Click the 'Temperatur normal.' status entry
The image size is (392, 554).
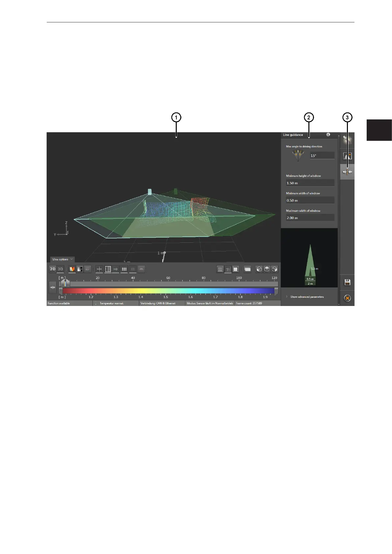(112, 303)
